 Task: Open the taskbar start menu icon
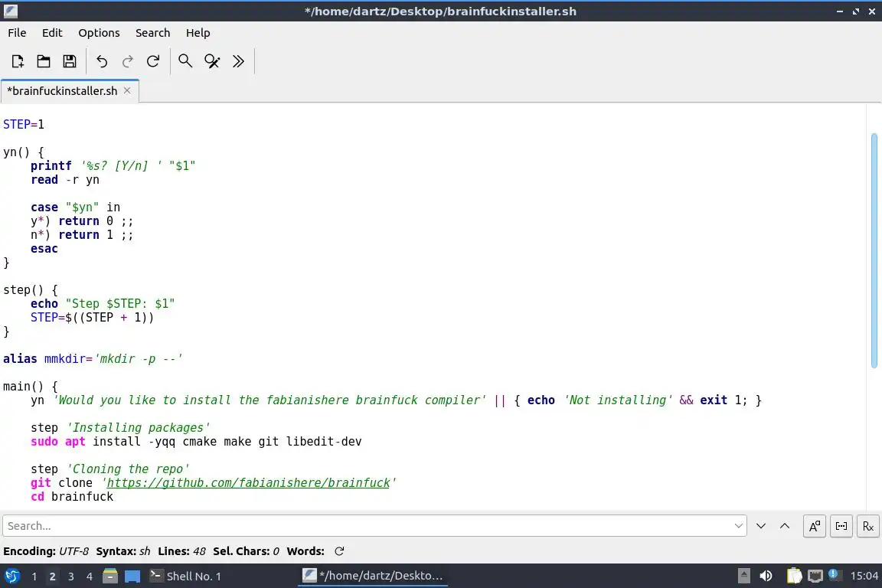click(x=11, y=577)
